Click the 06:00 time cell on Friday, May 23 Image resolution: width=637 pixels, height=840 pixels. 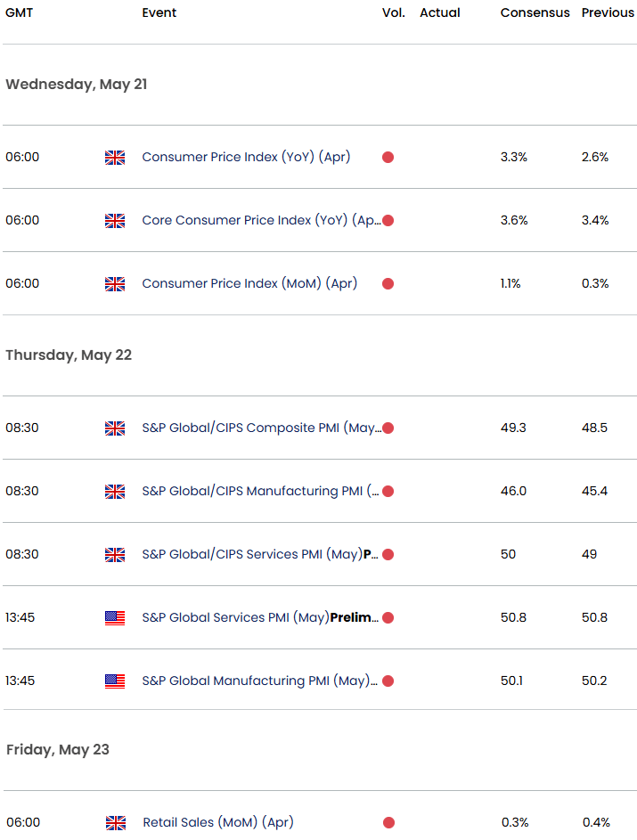(21, 823)
